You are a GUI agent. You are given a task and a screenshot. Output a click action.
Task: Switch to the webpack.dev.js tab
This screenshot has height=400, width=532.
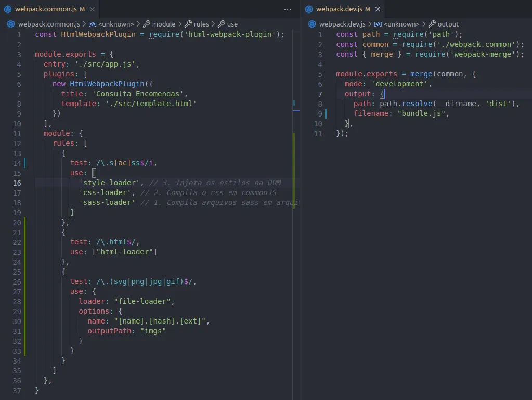339,9
